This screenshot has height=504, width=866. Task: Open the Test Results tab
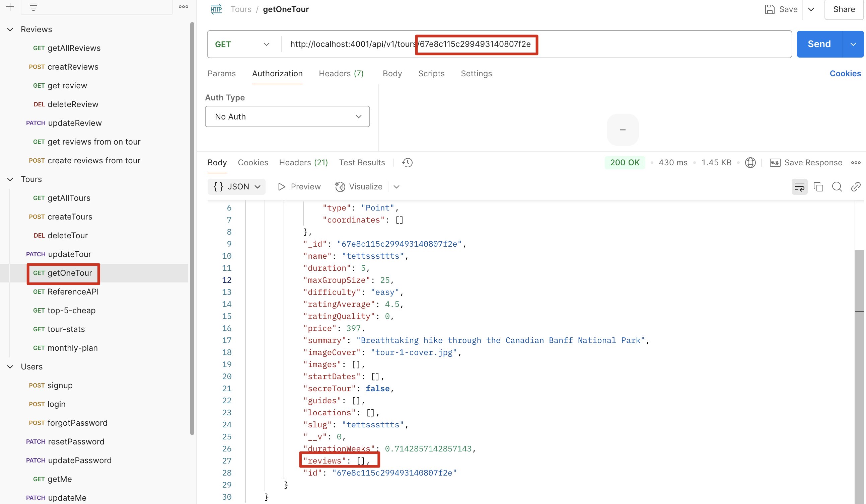(362, 162)
